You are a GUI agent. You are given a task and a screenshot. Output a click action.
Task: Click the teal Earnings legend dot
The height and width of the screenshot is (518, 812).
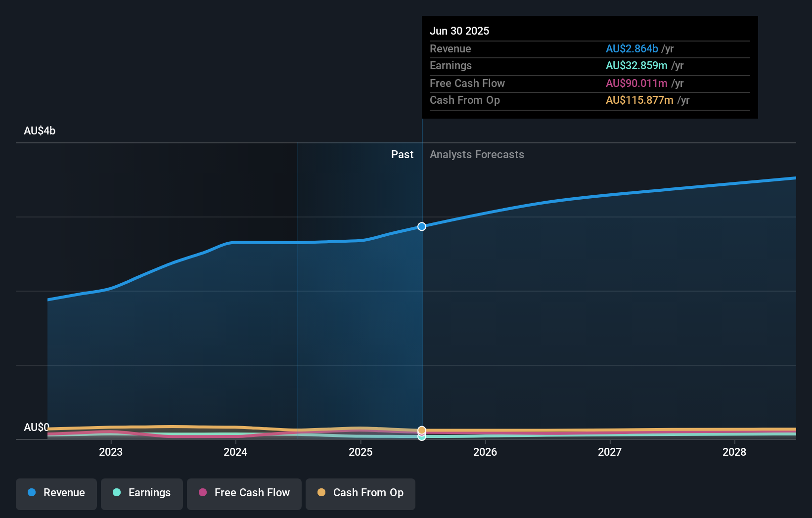pos(116,493)
